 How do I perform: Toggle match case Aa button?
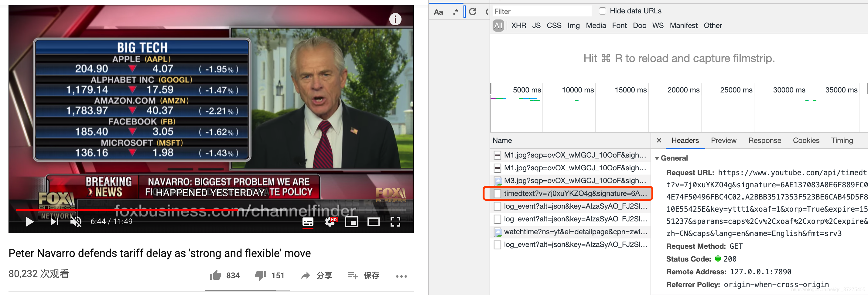[x=438, y=12]
